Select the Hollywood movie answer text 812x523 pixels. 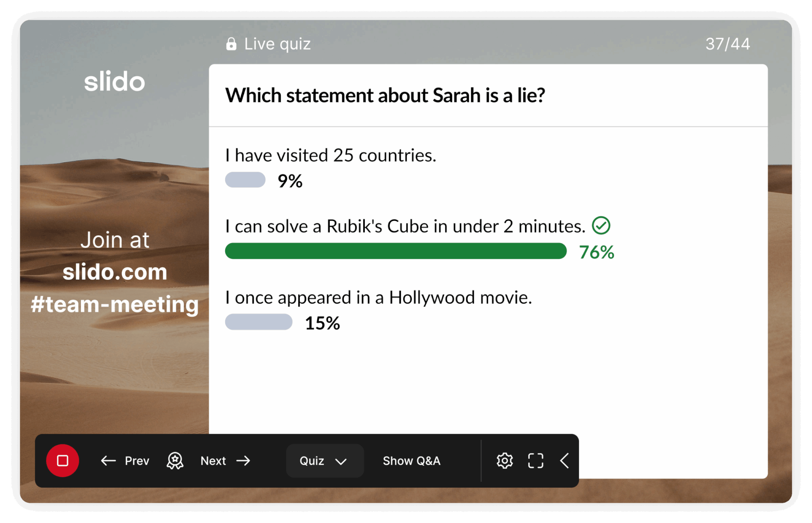[x=378, y=297]
